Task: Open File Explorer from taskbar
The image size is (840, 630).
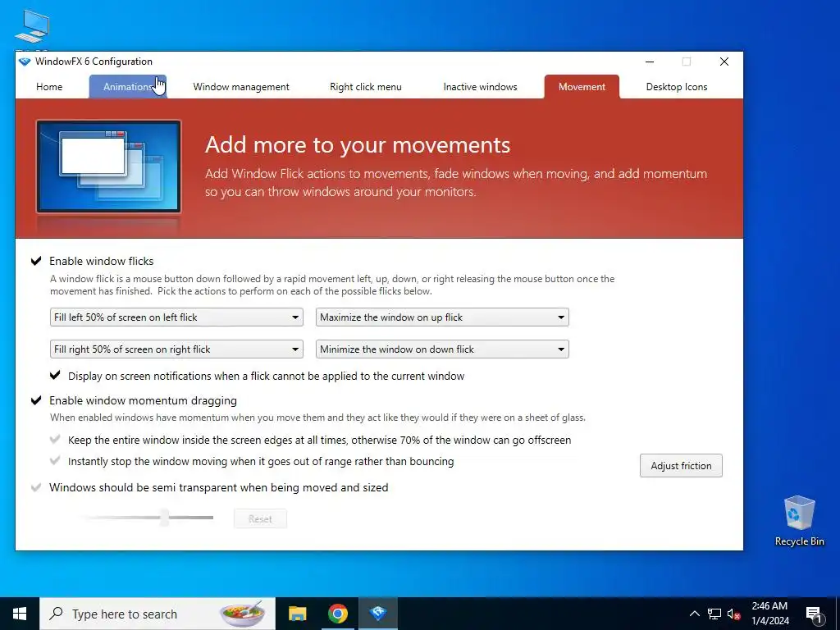Action: point(297,614)
